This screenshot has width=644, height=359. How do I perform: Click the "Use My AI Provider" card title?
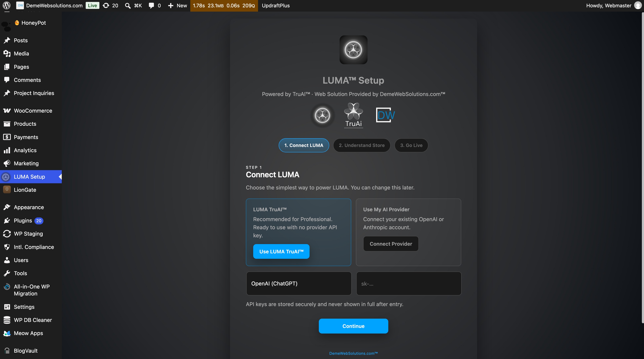pos(386,209)
